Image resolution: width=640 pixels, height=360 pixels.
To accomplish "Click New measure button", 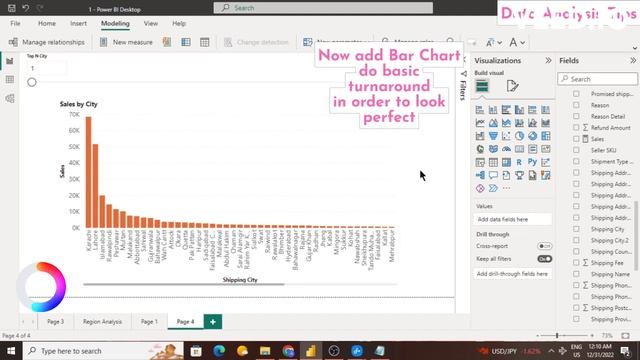I will point(127,42).
